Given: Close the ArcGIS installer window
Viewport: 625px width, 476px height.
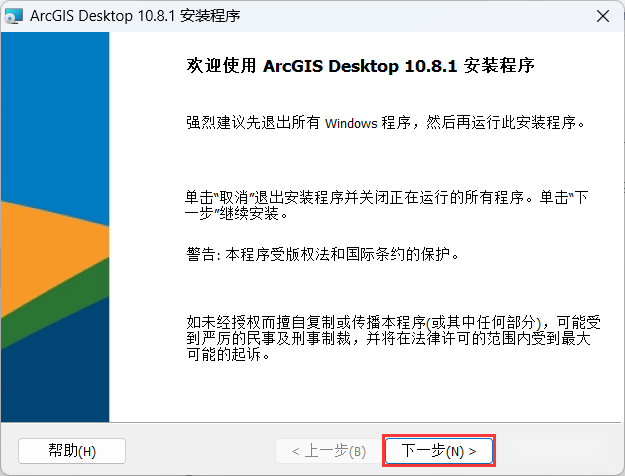Looking at the screenshot, I should point(602,16).
